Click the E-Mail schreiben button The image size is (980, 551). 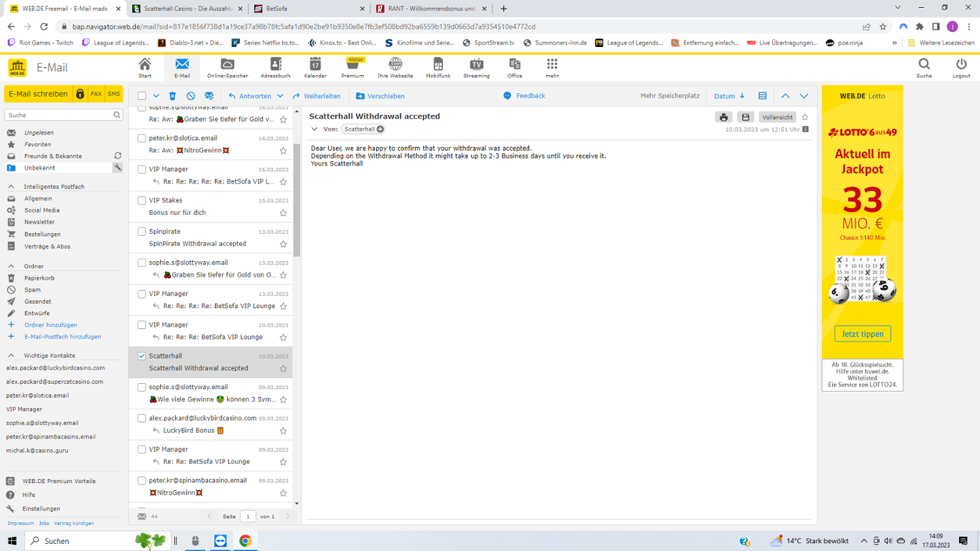pos(38,94)
